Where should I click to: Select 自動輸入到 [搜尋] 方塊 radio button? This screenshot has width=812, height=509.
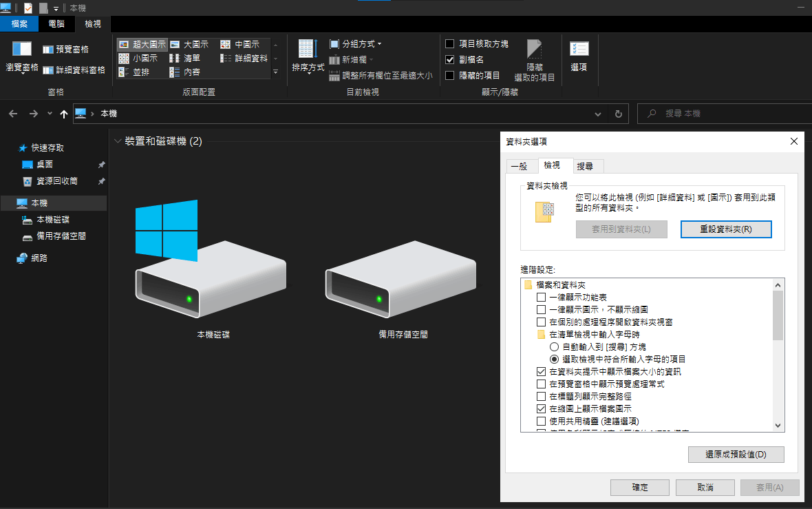pyautogui.click(x=554, y=346)
